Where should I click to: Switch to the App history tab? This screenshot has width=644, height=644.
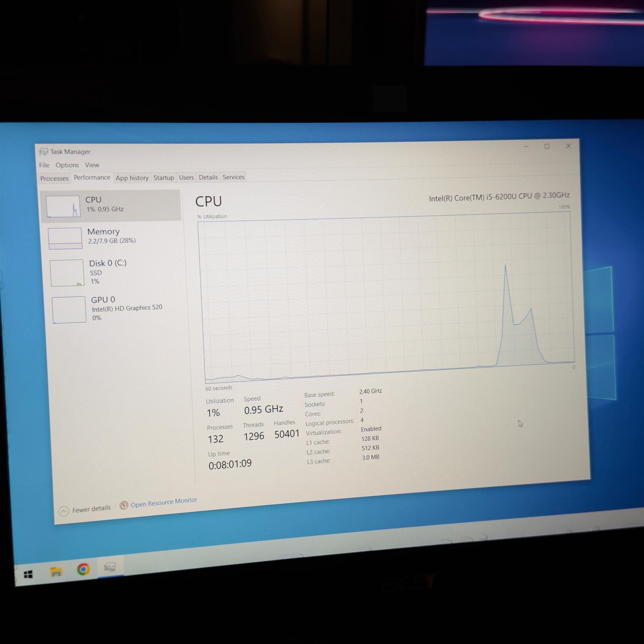click(132, 178)
